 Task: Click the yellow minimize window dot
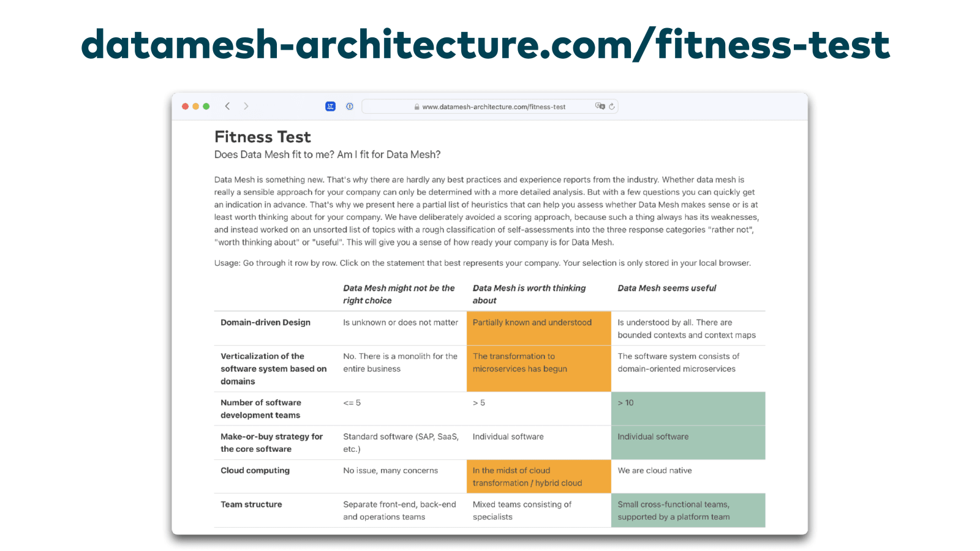click(195, 107)
